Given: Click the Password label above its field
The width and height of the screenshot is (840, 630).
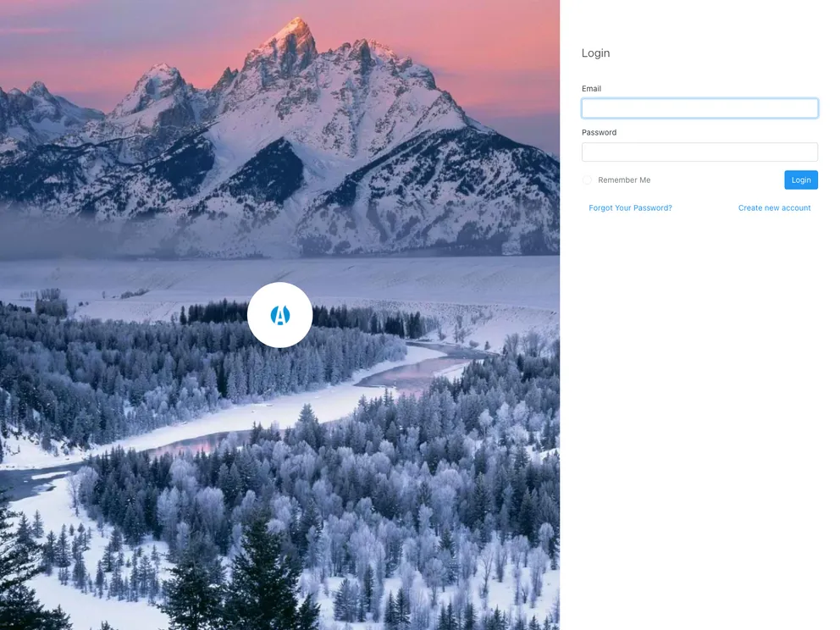Looking at the screenshot, I should 599,132.
